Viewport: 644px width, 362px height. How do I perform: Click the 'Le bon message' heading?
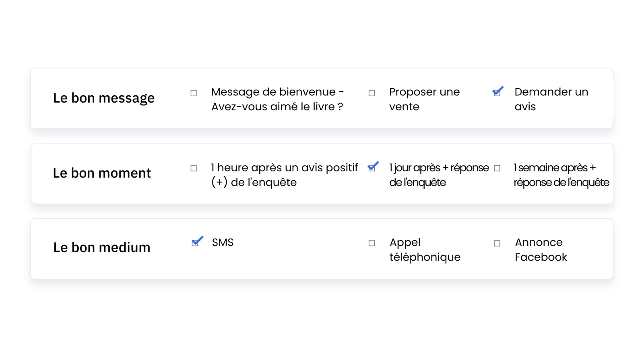pos(104,98)
